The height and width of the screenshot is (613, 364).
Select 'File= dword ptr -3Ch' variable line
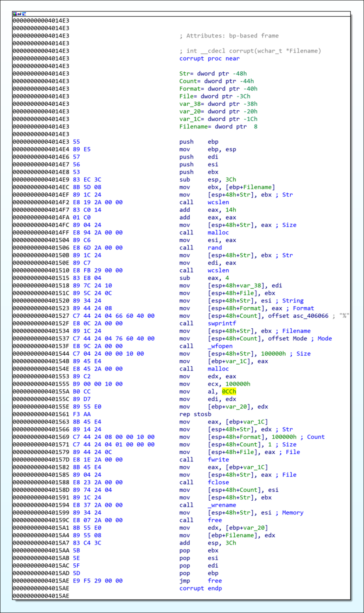[x=215, y=96]
